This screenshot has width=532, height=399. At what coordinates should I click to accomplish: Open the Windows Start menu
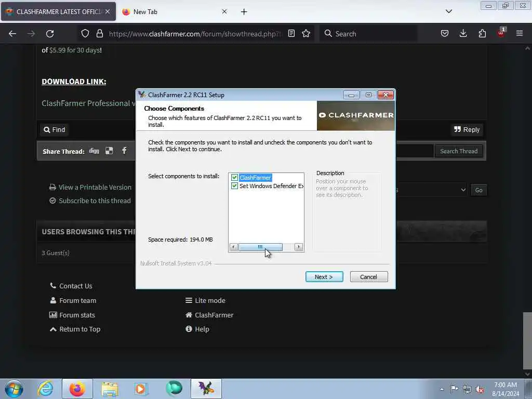tap(14, 389)
